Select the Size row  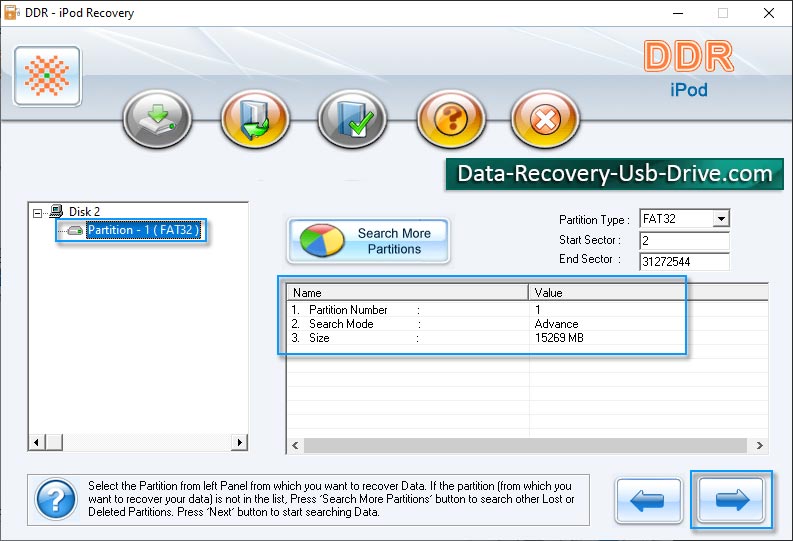pyautogui.click(x=527, y=338)
